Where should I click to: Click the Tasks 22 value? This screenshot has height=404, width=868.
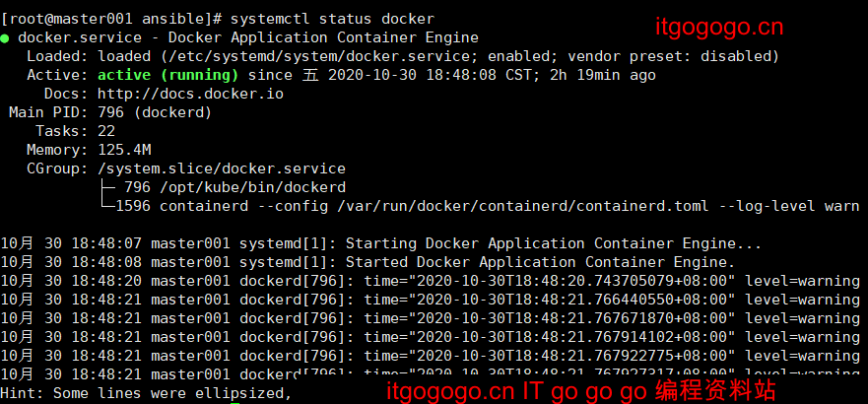pyautogui.click(x=106, y=131)
